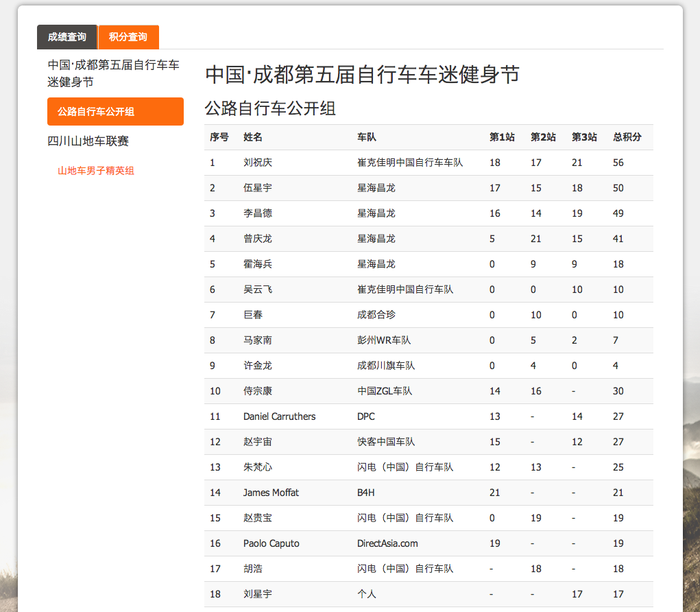Click team DirectAsia.com
The image size is (700, 612).
[x=387, y=543]
